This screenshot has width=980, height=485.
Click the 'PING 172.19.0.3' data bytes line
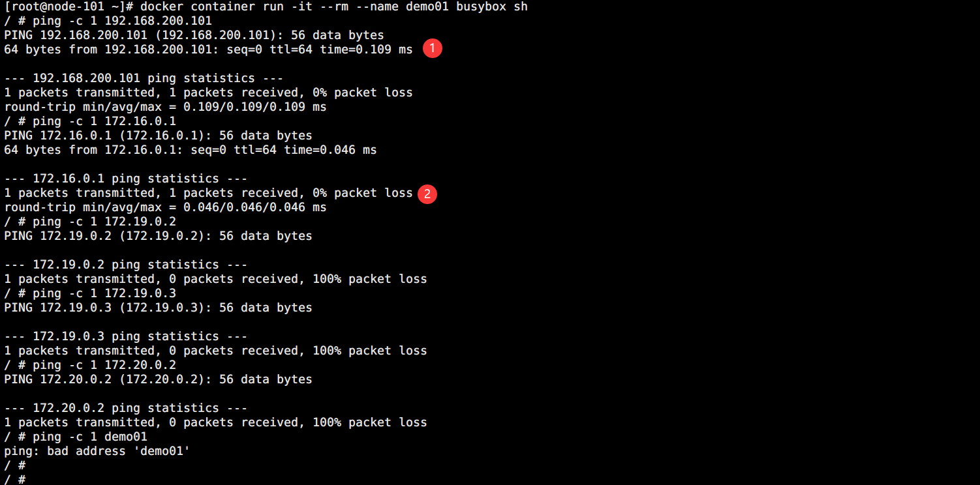pyautogui.click(x=158, y=308)
